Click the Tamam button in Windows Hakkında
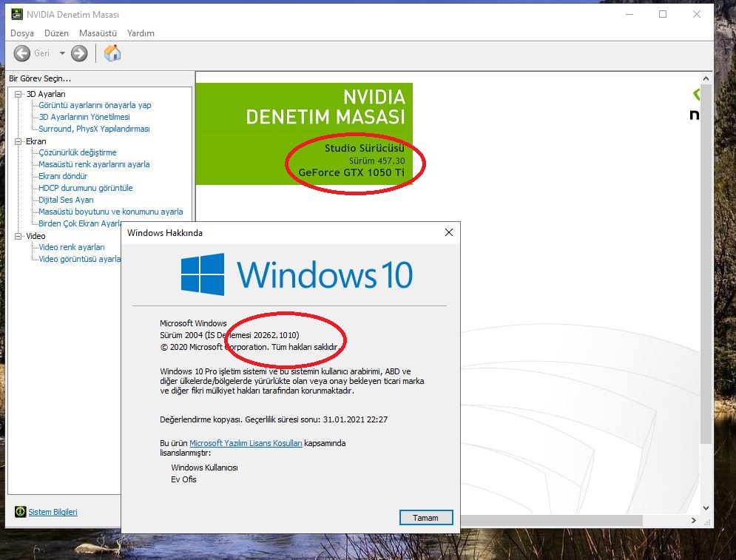 [x=426, y=518]
